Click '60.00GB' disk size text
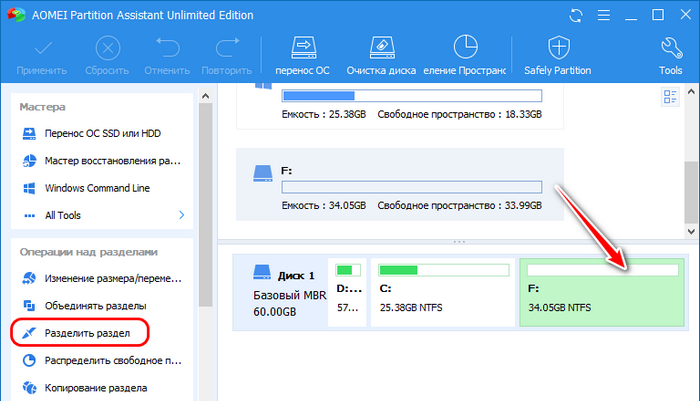 coord(275,312)
